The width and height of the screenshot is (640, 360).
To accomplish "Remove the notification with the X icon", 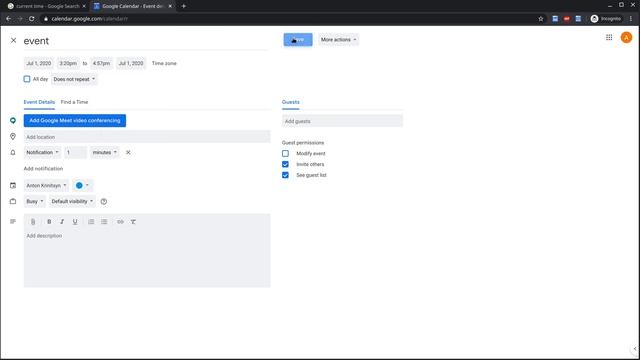I will 128,152.
